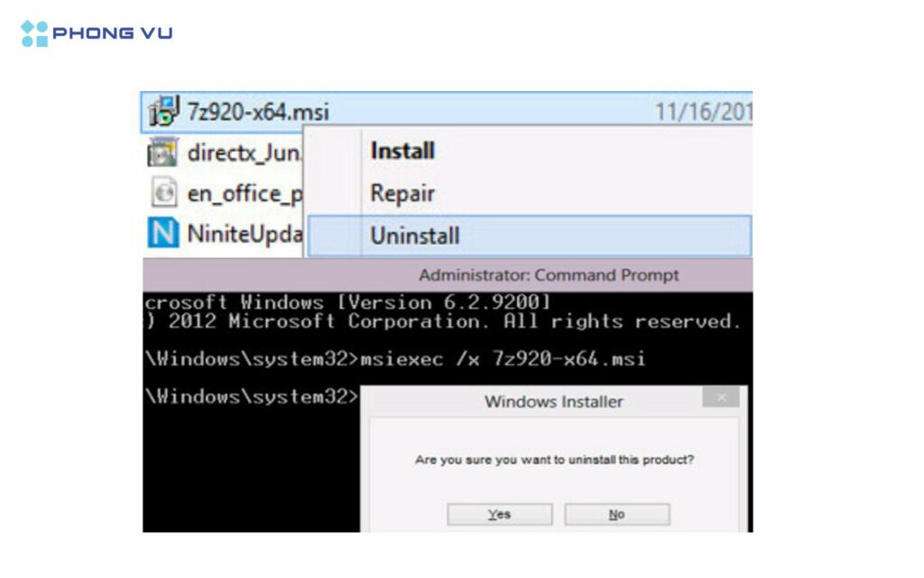
Task: Choose Install from the context menu
Action: click(402, 151)
